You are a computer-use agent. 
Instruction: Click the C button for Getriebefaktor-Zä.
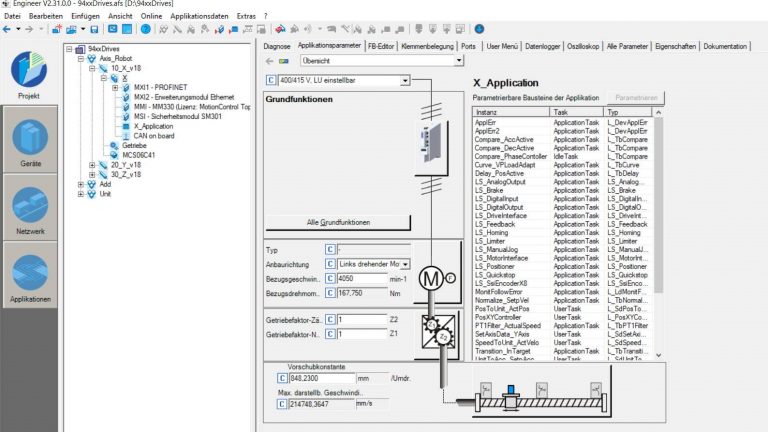[x=330, y=319]
